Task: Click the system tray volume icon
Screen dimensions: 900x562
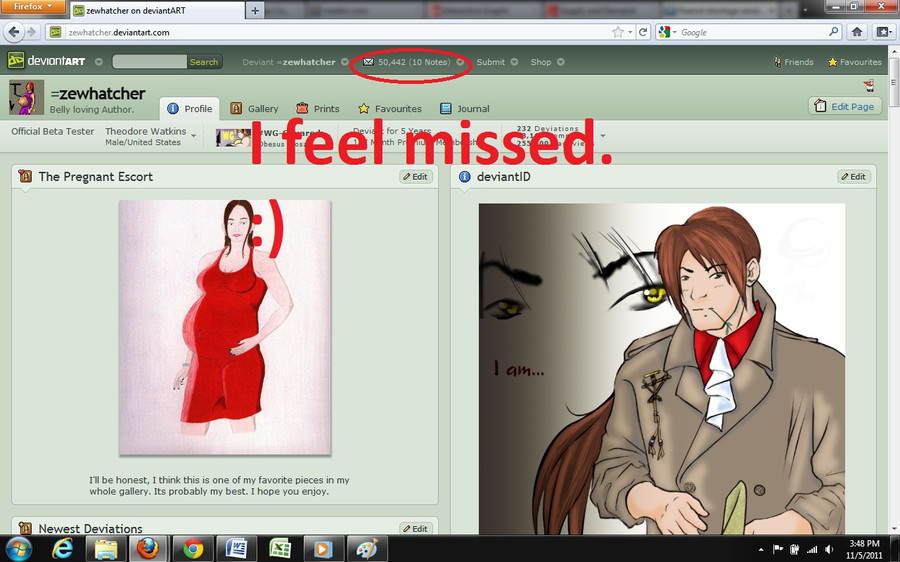Action: (x=829, y=549)
